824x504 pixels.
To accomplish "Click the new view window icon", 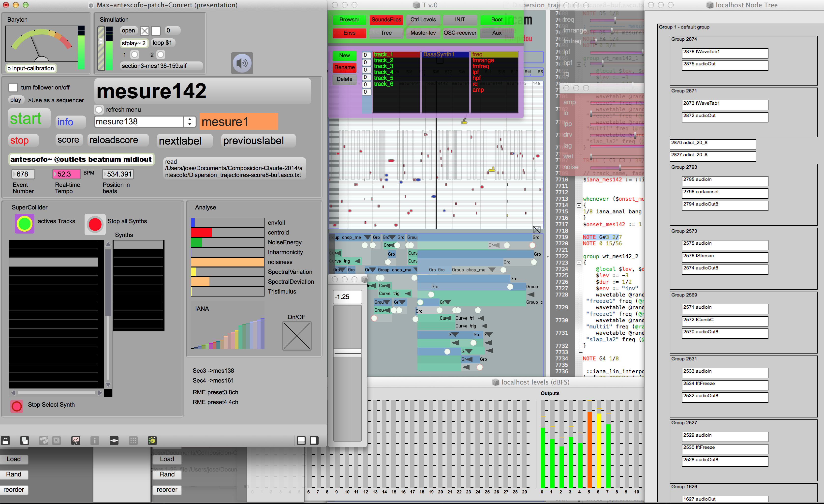I will click(x=24, y=441).
